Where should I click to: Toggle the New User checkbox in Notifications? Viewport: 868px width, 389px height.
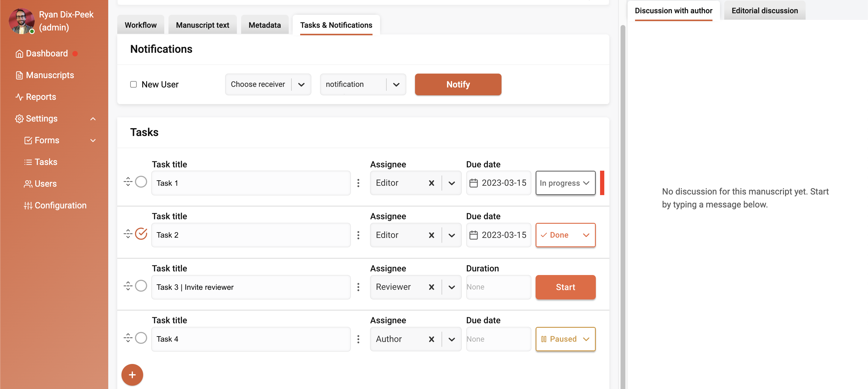133,84
